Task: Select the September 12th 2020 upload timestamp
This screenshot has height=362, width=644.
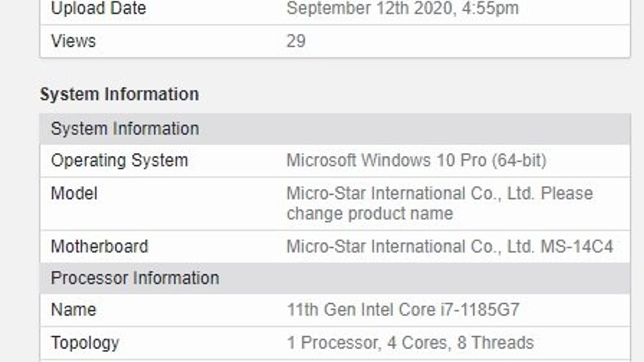Action: pos(402,8)
